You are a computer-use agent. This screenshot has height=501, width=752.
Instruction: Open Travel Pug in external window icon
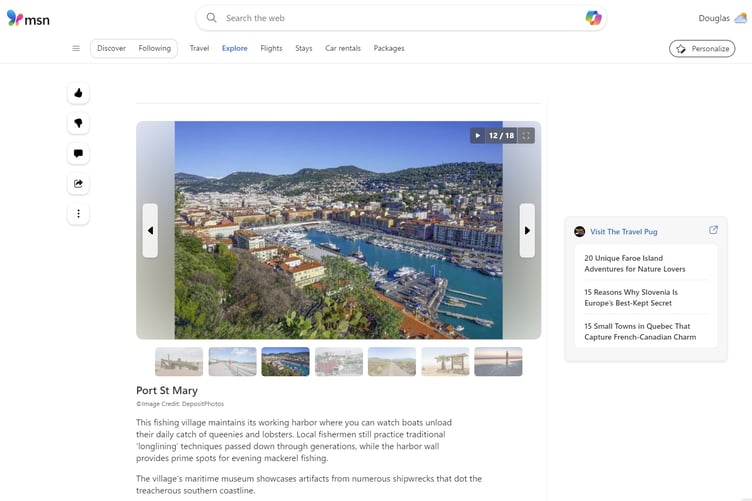click(713, 230)
